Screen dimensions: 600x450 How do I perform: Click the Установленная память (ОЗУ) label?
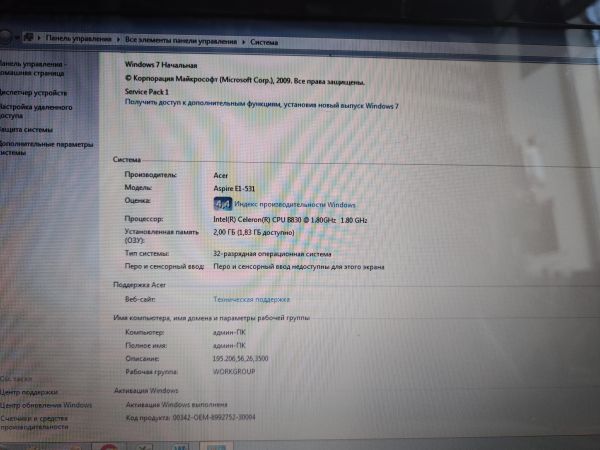point(161,236)
